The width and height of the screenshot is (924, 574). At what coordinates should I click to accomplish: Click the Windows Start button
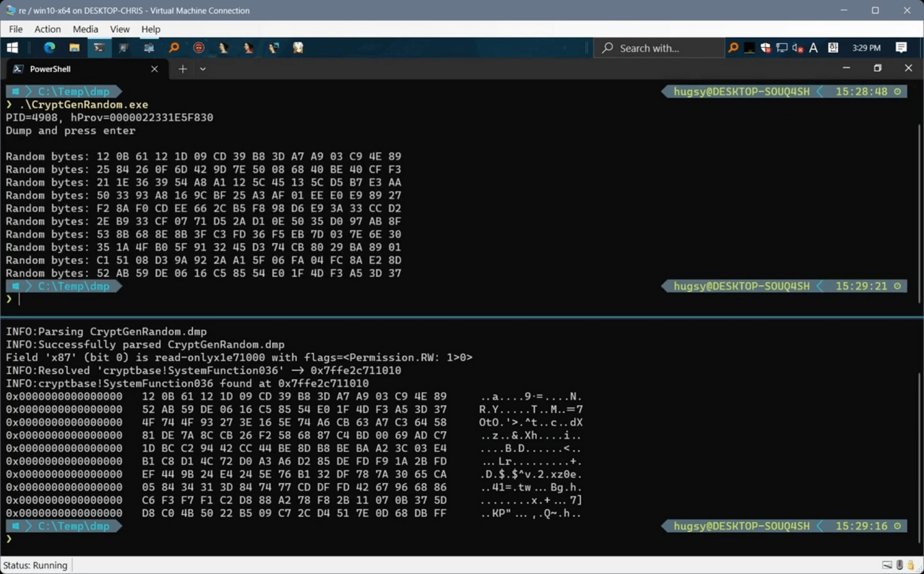pos(12,48)
